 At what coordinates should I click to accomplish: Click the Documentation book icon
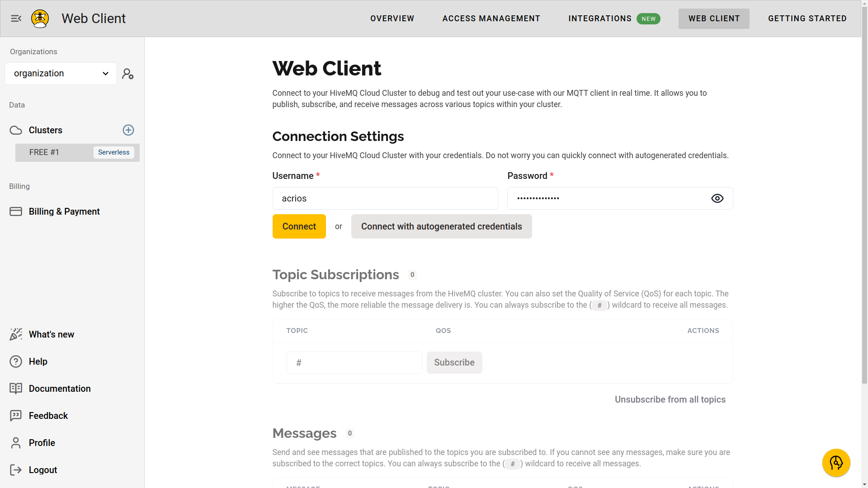(16, 389)
